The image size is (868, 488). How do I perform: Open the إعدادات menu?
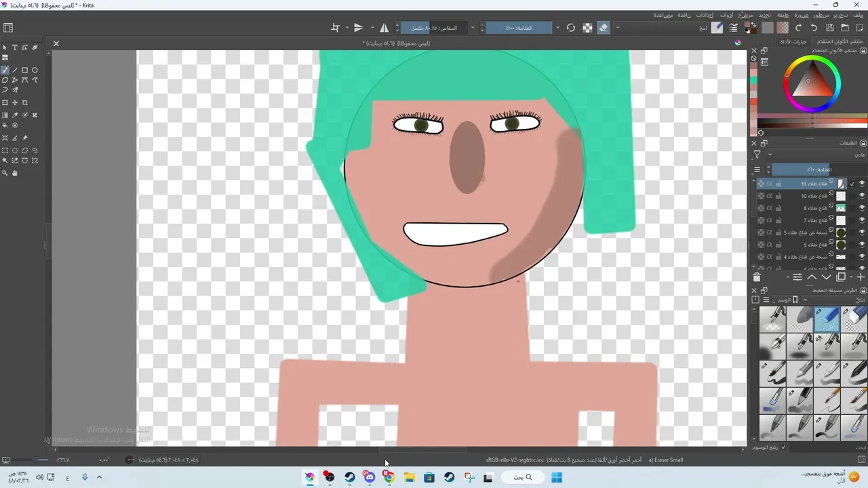pyautogui.click(x=705, y=15)
